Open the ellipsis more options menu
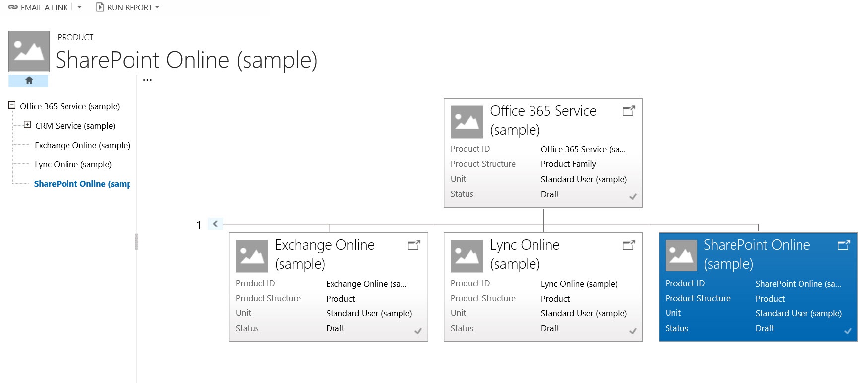This screenshot has width=868, height=383. pyautogui.click(x=147, y=80)
